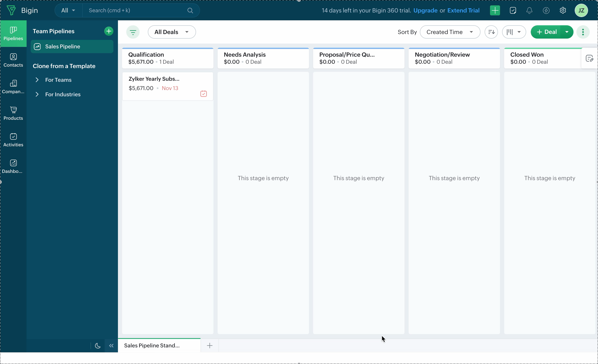Toggle sort order direction button
Screen dimensions: 598x364
coord(491,32)
